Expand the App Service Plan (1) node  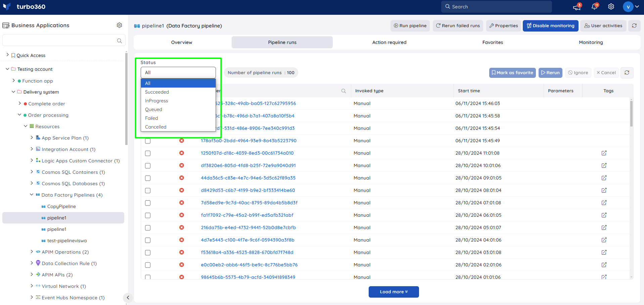click(x=32, y=138)
